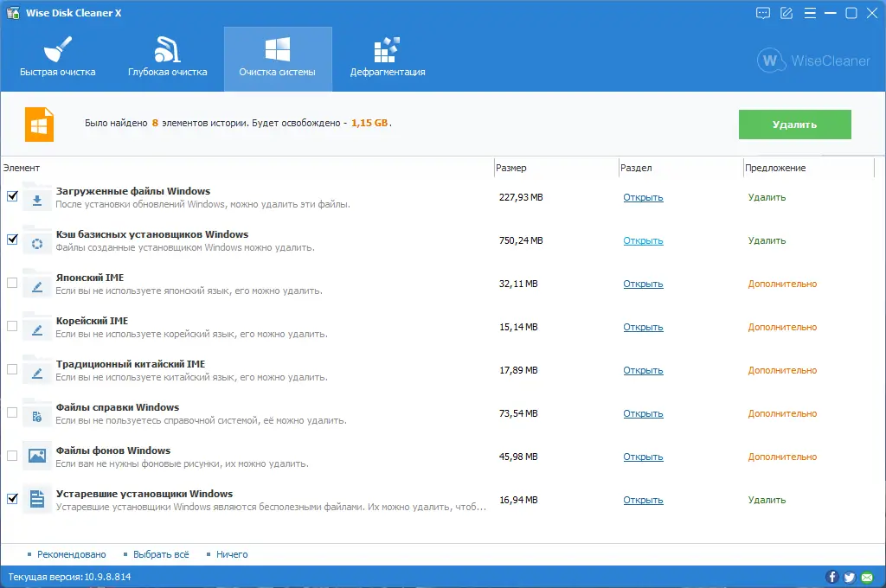Click the Файлы фонов Windows picture icon
Image resolution: width=886 pixels, height=588 pixels.
37,457
